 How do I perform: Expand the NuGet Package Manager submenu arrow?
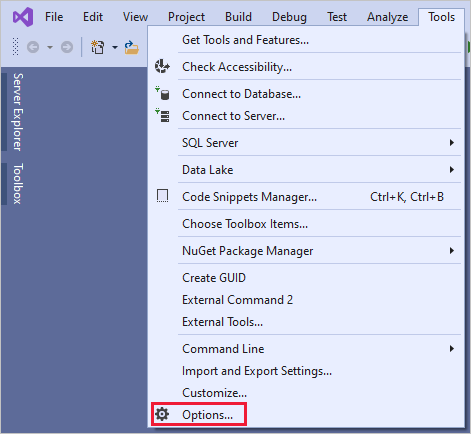click(x=452, y=251)
